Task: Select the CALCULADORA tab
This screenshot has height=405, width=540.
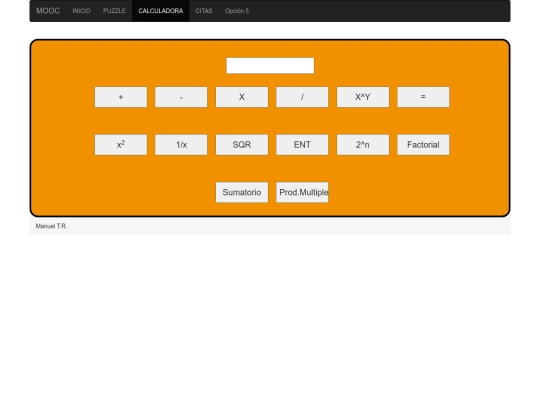Action: 160,11
